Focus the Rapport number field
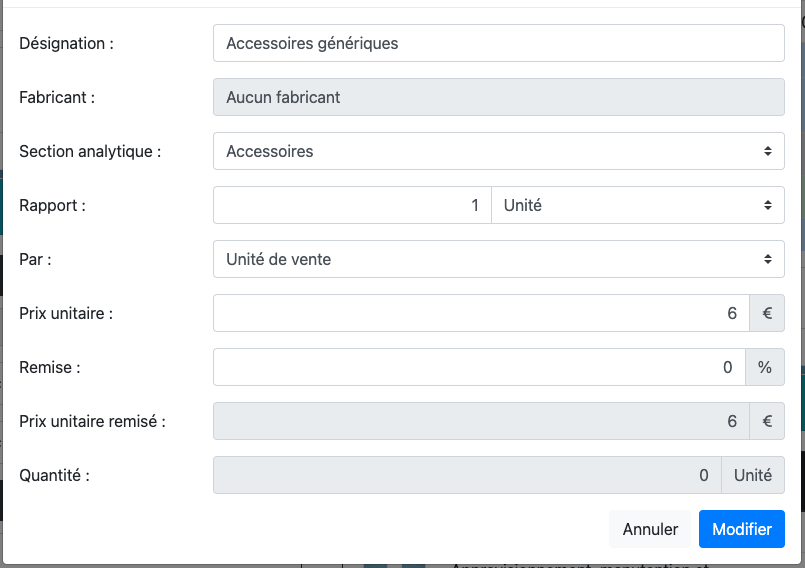Screen dimensions: 805x568 [352, 205]
